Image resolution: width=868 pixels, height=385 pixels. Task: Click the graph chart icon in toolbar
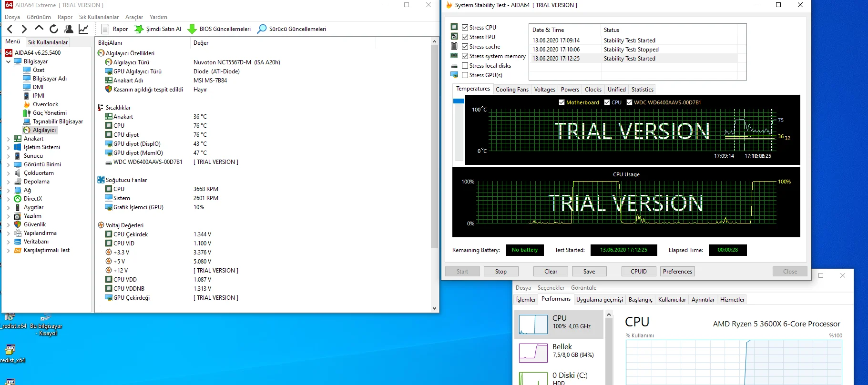83,29
